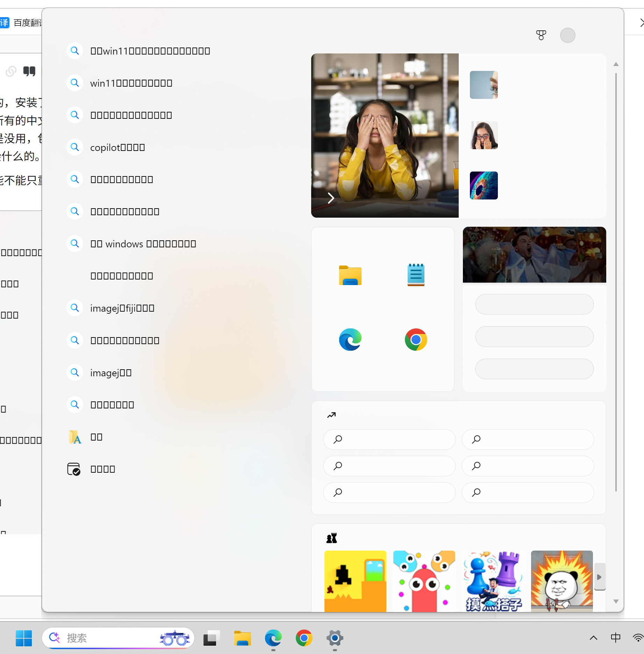644x654 pixels.
Task: Open the colorful iris thumbnail
Action: coord(484,186)
